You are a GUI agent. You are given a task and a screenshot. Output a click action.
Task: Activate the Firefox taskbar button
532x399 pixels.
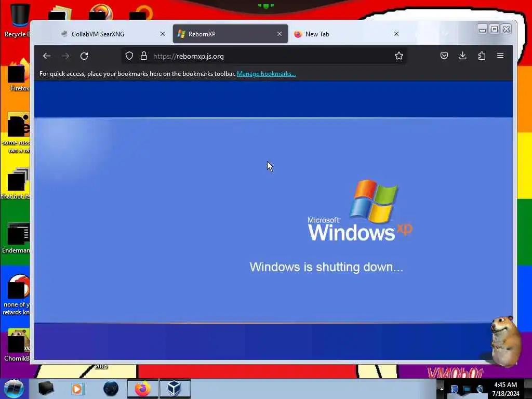coord(143,389)
